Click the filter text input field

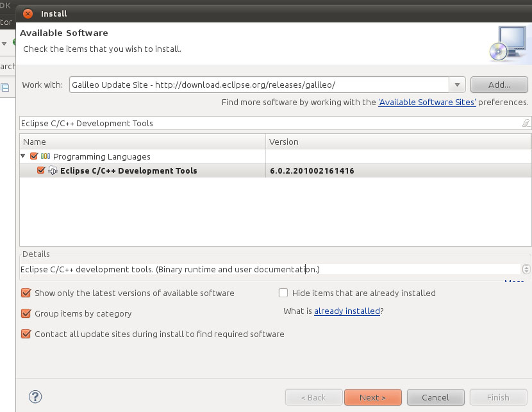click(x=269, y=123)
